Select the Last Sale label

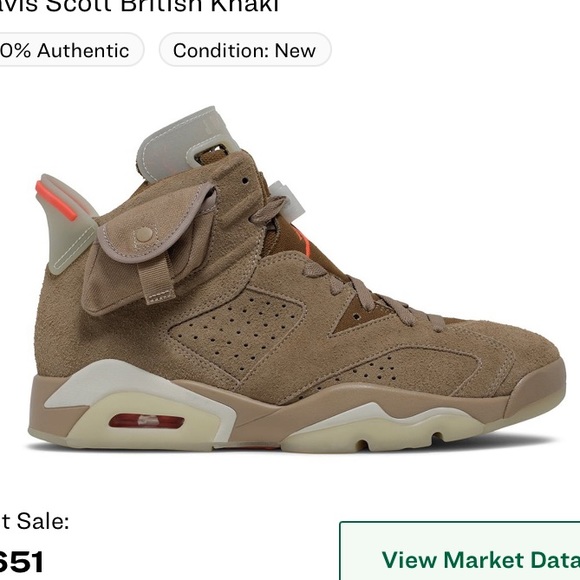(35, 522)
